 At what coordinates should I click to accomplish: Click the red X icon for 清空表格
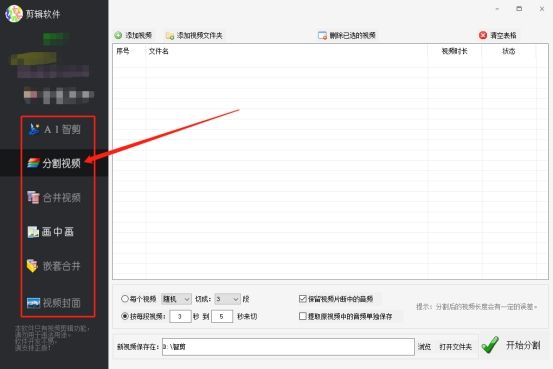483,35
